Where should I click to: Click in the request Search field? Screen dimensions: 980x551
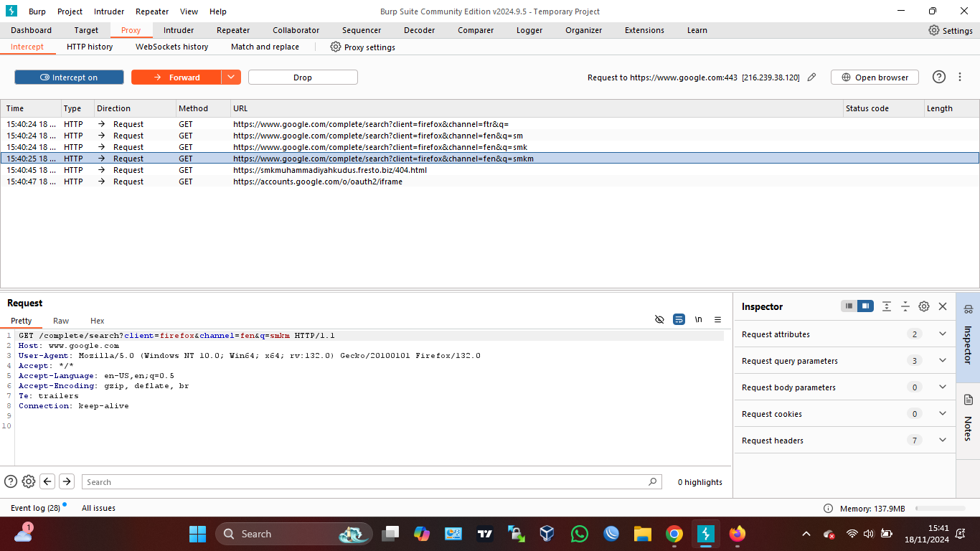click(x=372, y=481)
